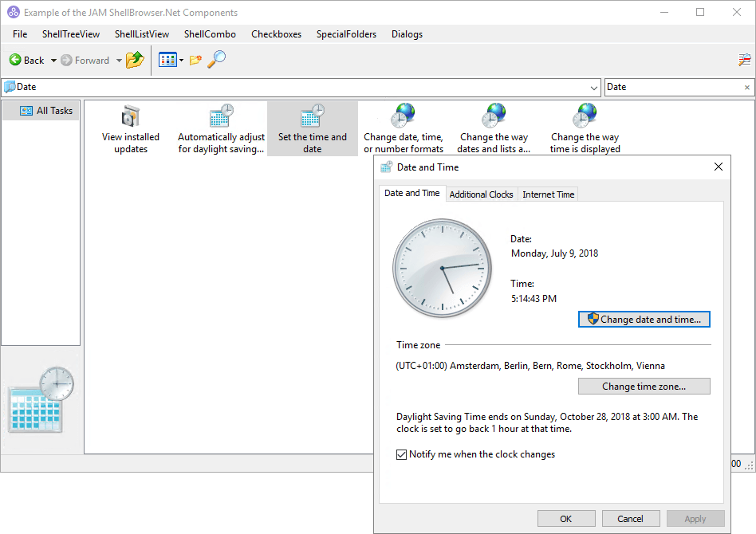The height and width of the screenshot is (534, 756).
Task: Click the green Back arrow icon
Action: [15, 61]
